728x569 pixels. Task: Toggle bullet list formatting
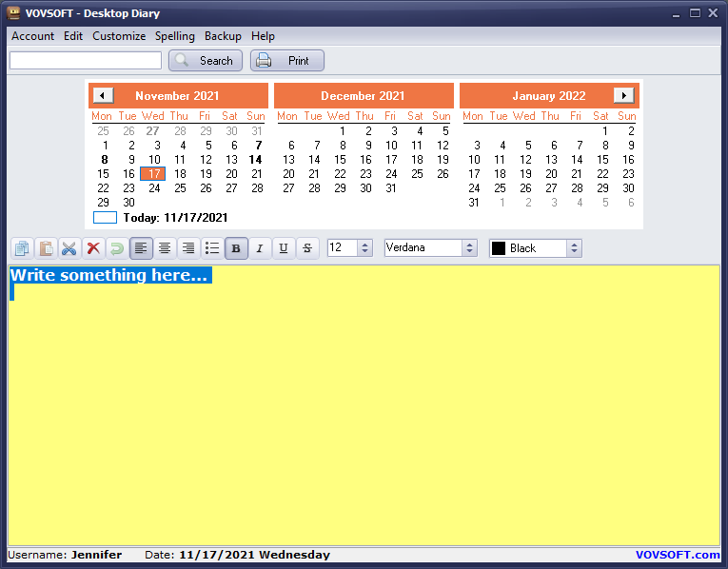(x=212, y=248)
